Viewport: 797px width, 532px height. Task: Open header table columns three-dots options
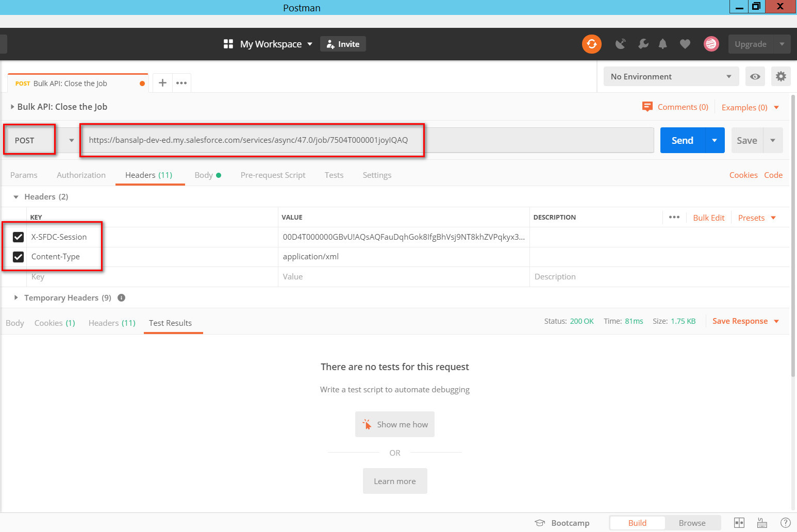(x=674, y=217)
